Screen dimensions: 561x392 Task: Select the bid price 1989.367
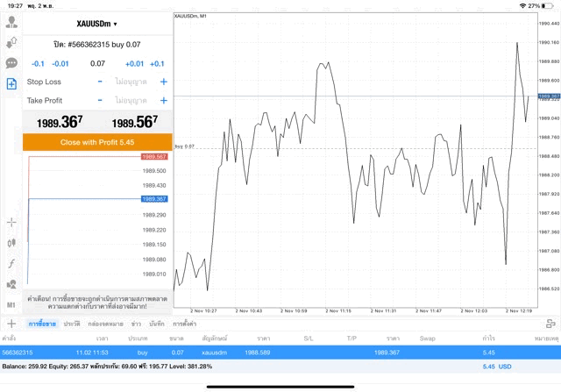[x=60, y=123]
